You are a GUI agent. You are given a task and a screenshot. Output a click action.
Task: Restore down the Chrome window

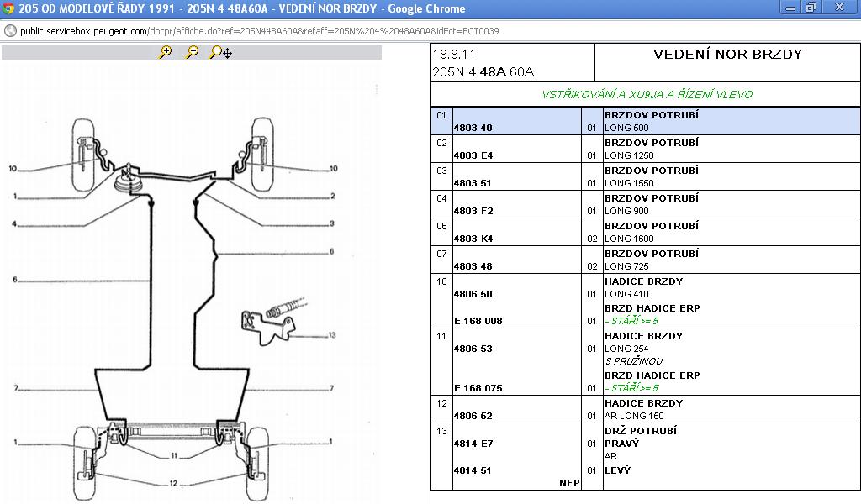pyautogui.click(x=811, y=8)
